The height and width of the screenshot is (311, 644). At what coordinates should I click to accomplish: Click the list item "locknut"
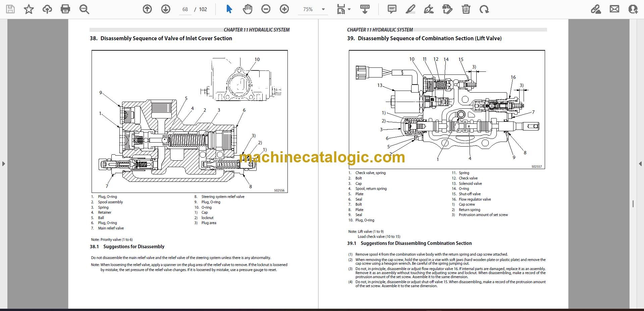(x=207, y=218)
